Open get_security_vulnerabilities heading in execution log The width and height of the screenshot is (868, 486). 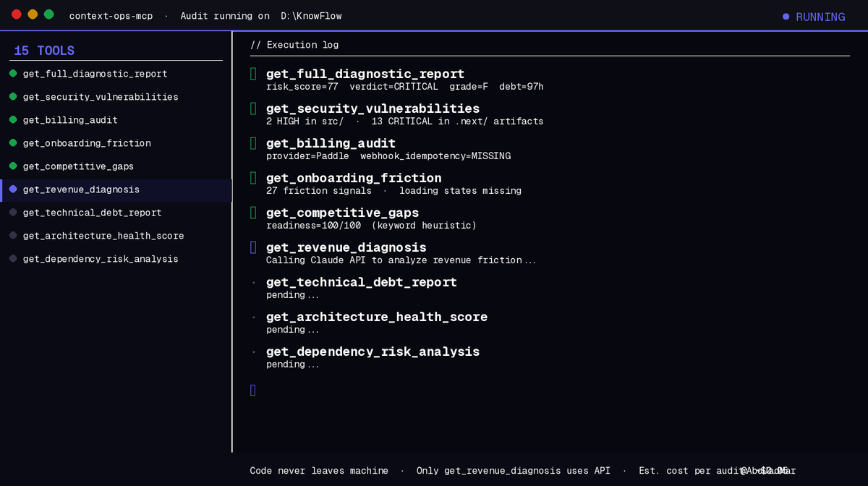[373, 108]
